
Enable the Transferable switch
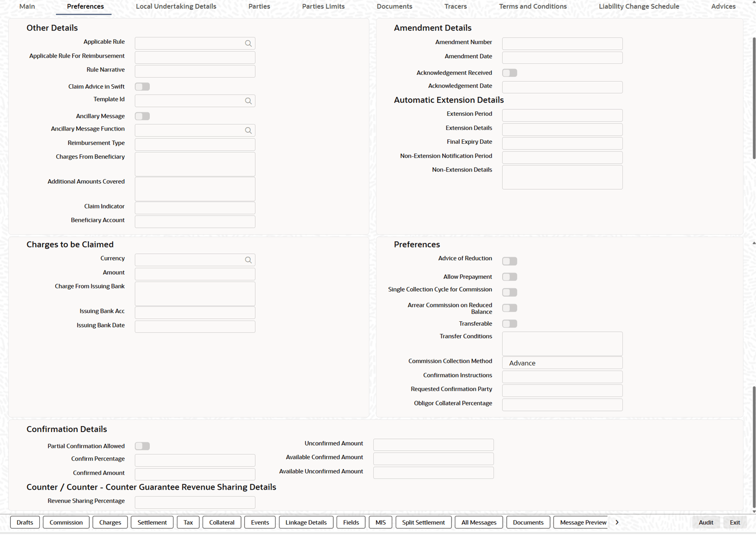(510, 324)
